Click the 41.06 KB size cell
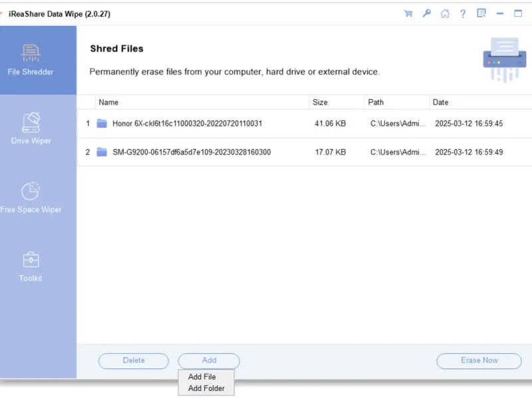Viewport: 532px width, 399px height. (330, 124)
